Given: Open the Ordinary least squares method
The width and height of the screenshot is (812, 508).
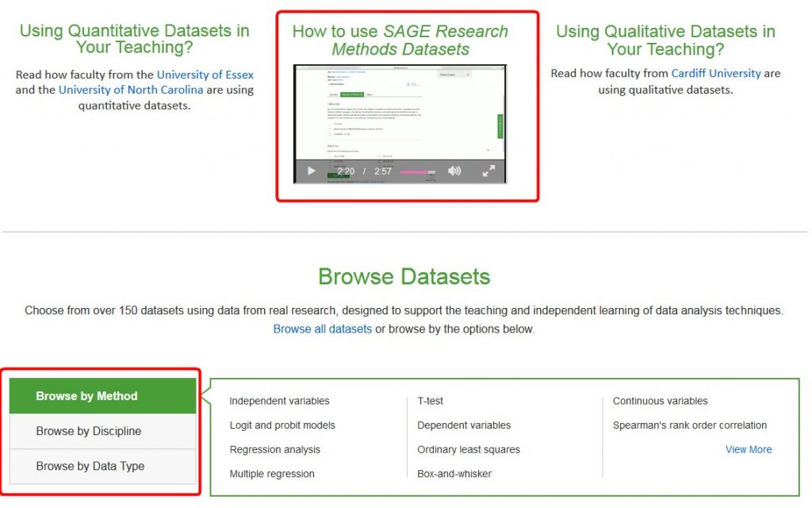Looking at the screenshot, I should pyautogui.click(x=469, y=449).
